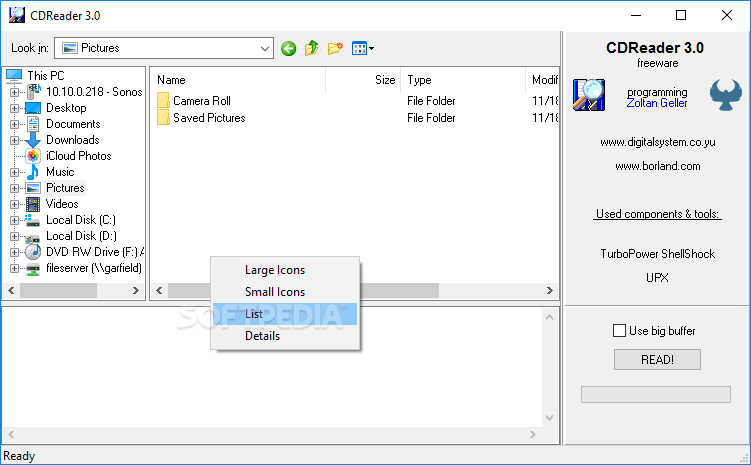Image resolution: width=751 pixels, height=465 pixels.
Task: Click the READ! button
Action: click(x=657, y=359)
